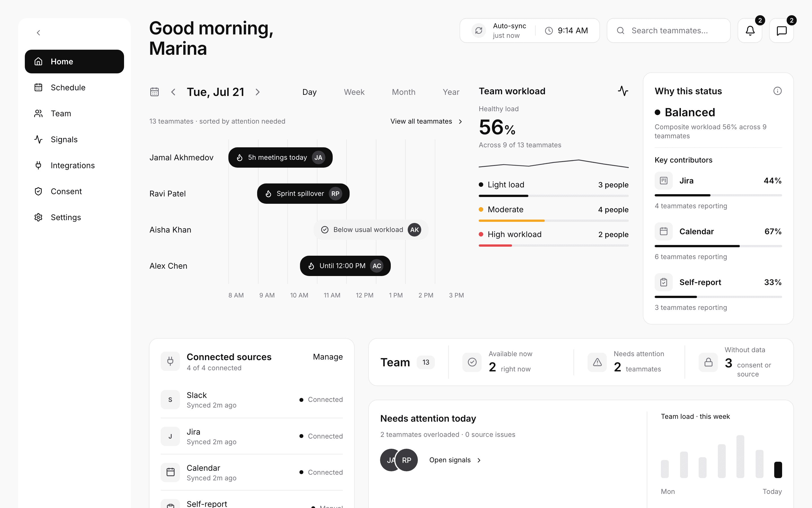
Task: Select Jamal's 5h meetings today block
Action: point(281,157)
